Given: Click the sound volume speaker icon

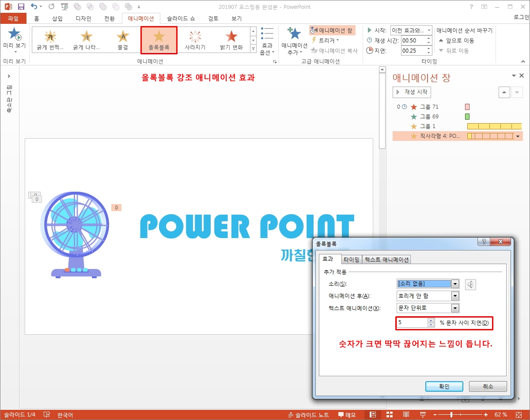Looking at the screenshot, I should tap(470, 284).
